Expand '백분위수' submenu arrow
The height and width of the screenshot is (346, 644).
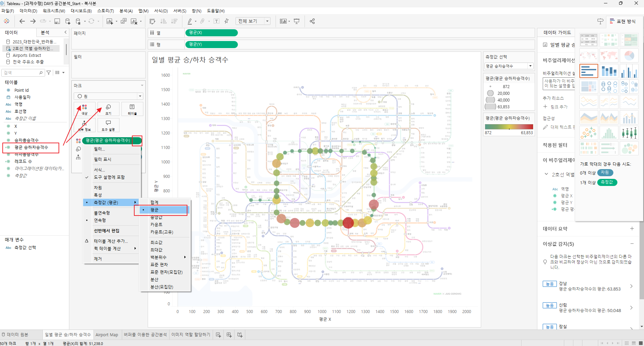click(185, 257)
